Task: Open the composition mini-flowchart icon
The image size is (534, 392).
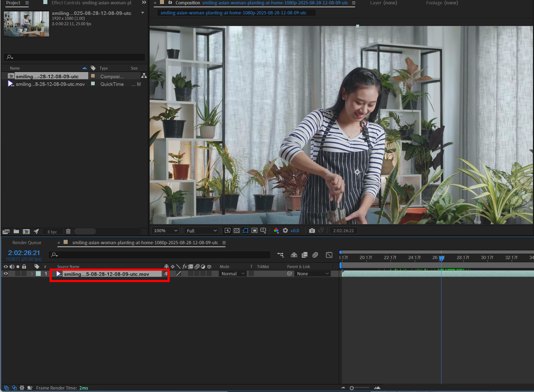Action: (x=280, y=255)
